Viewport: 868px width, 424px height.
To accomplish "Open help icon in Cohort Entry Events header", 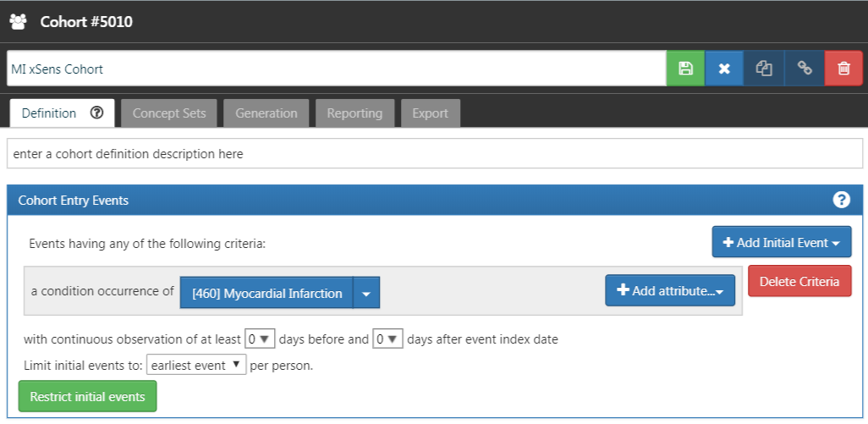I will point(842,200).
